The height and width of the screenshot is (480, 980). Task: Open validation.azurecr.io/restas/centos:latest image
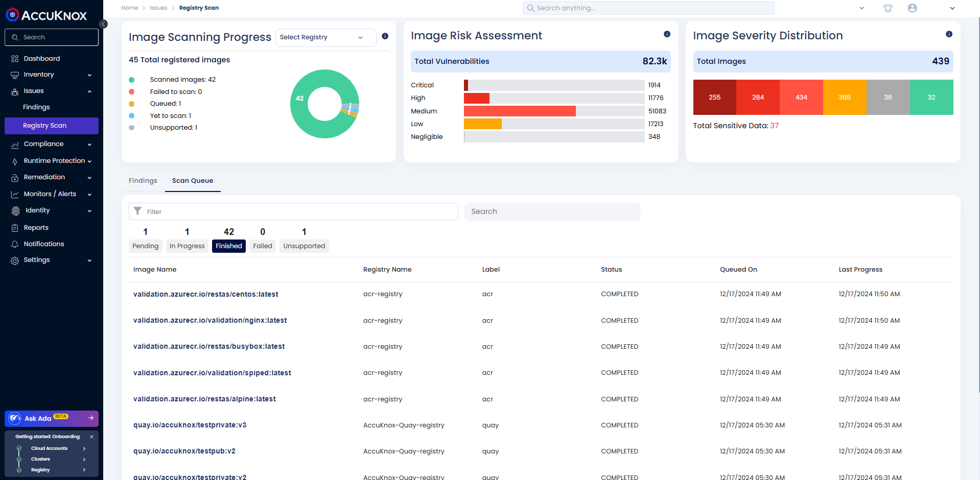[206, 295]
